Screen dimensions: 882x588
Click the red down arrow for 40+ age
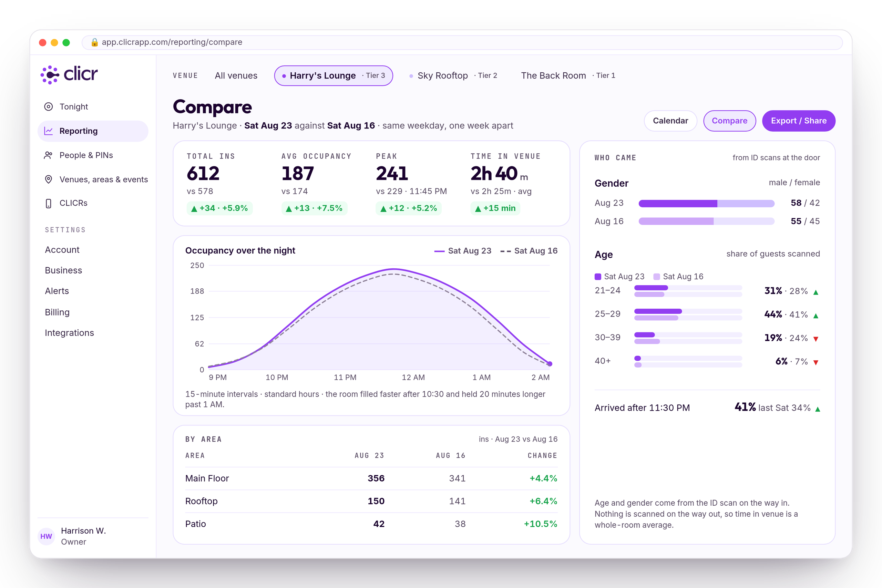[x=816, y=363]
